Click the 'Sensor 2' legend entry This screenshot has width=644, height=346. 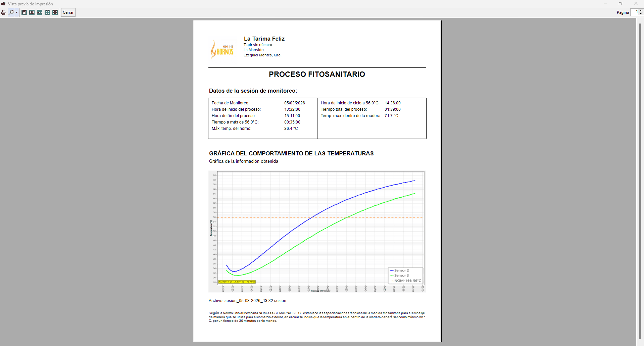pos(400,270)
